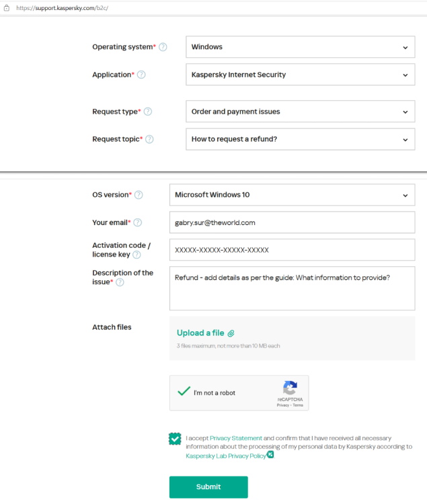Toggle the I'm not a robot checkbox
427x504 pixels.
(184, 392)
